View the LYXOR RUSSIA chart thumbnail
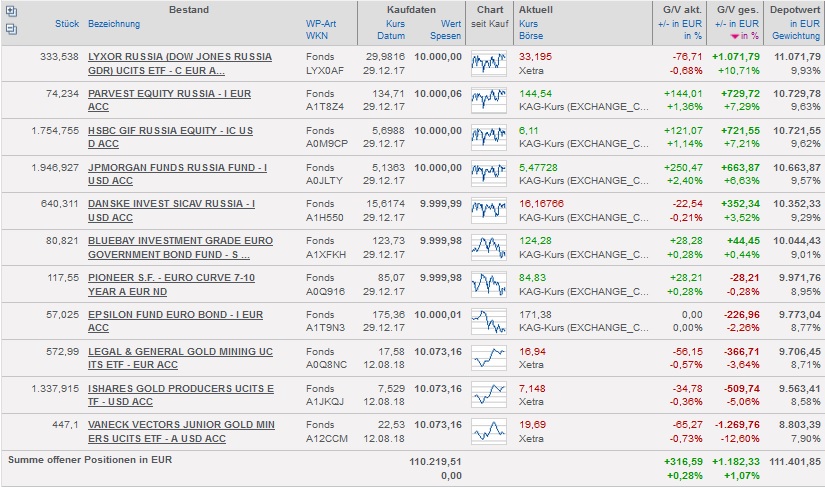Screen dimensions: 825x487 pos(489,63)
